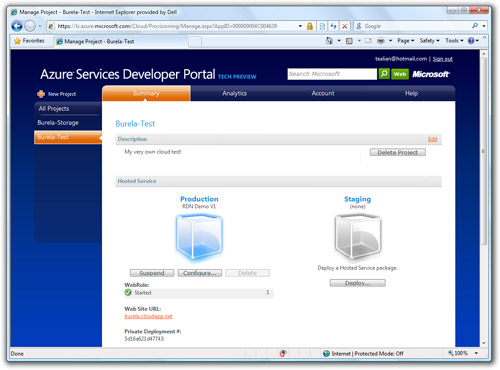Switch to the Analytics tab
This screenshot has width=500, height=370.
tap(235, 93)
